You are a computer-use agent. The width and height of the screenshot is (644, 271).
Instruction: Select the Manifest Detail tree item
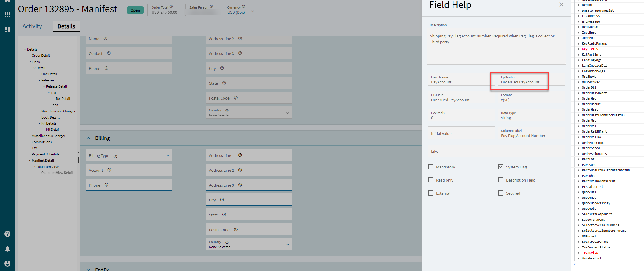click(43, 160)
